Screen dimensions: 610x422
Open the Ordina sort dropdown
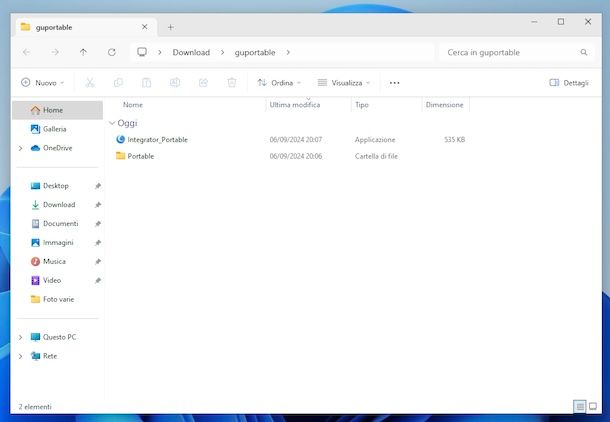point(279,83)
